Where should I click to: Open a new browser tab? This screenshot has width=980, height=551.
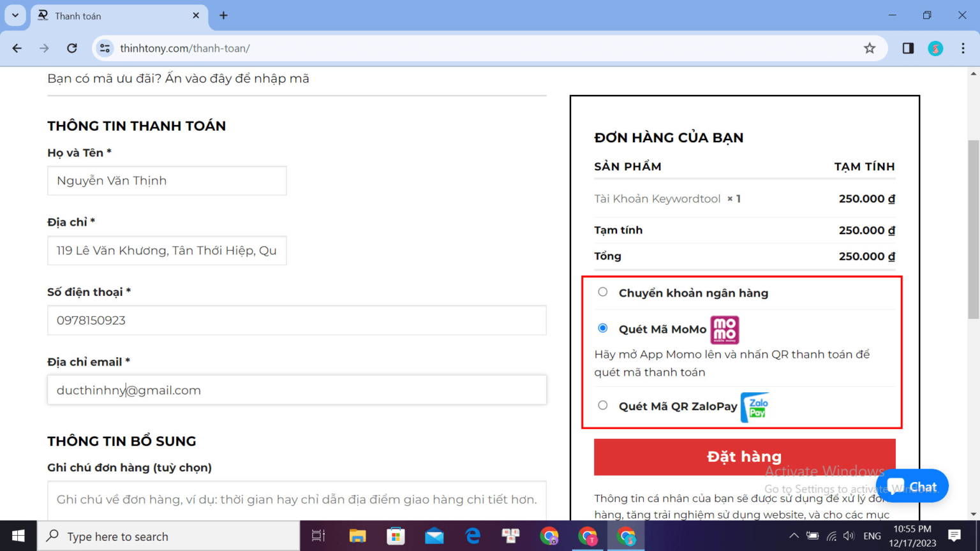223,15
